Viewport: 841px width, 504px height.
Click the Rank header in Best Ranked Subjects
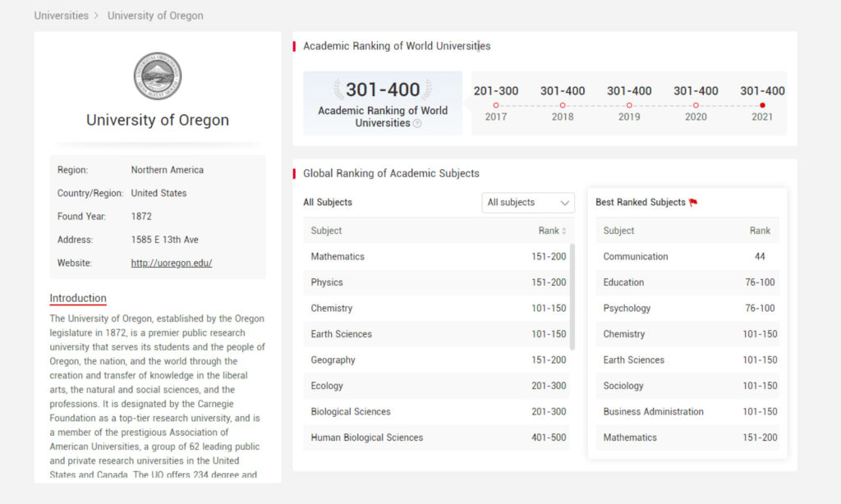click(760, 231)
